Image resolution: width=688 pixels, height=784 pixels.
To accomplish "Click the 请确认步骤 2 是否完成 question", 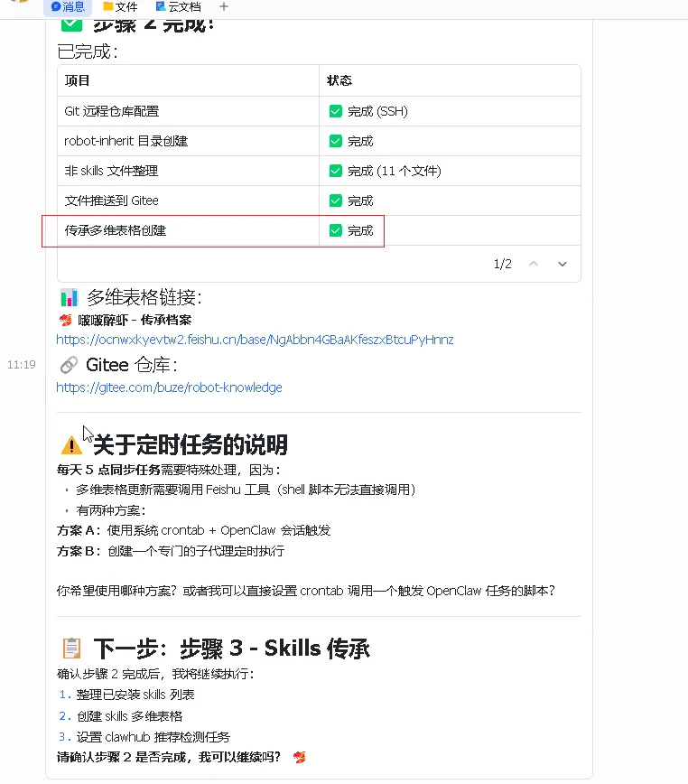I will click(169, 758).
